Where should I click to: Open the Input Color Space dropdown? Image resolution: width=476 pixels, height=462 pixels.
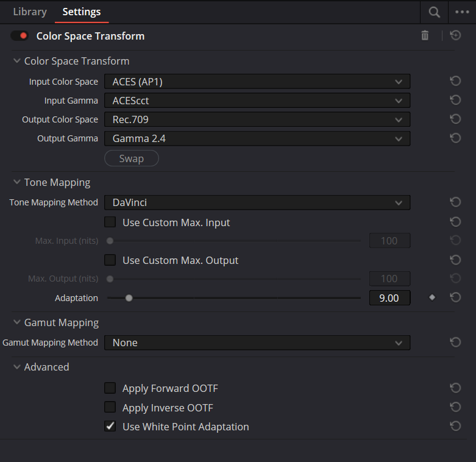click(x=257, y=82)
